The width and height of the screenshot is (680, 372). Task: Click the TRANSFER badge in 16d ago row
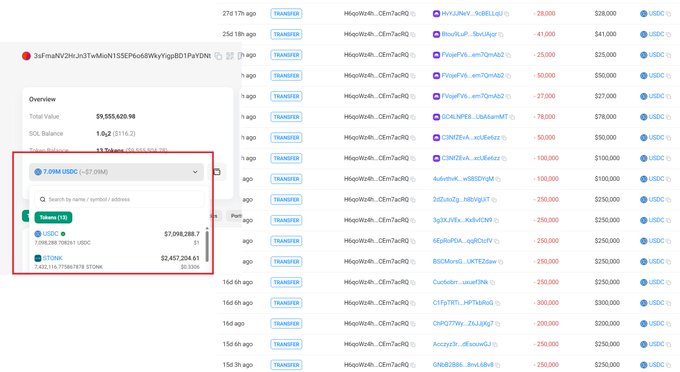286,323
